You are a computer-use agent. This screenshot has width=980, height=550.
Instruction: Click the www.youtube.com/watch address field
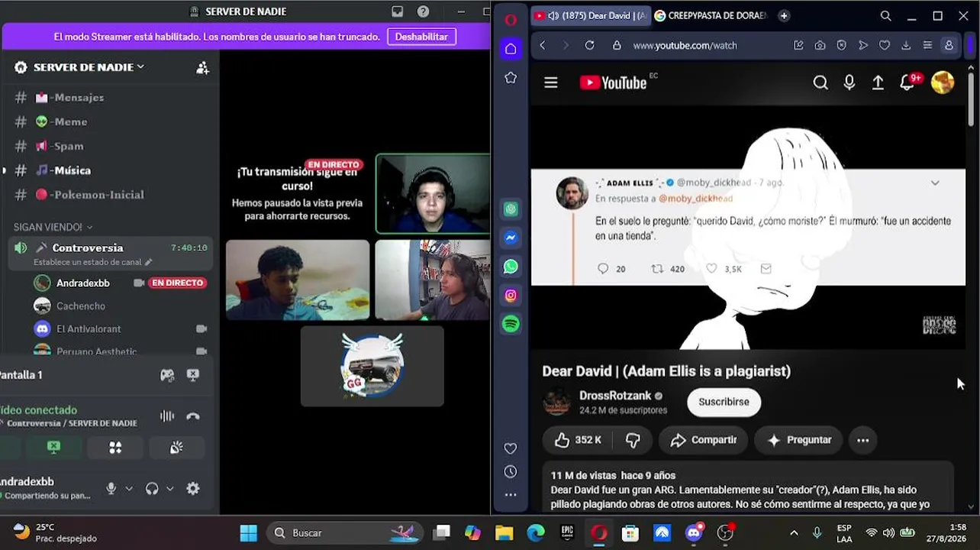tap(685, 45)
